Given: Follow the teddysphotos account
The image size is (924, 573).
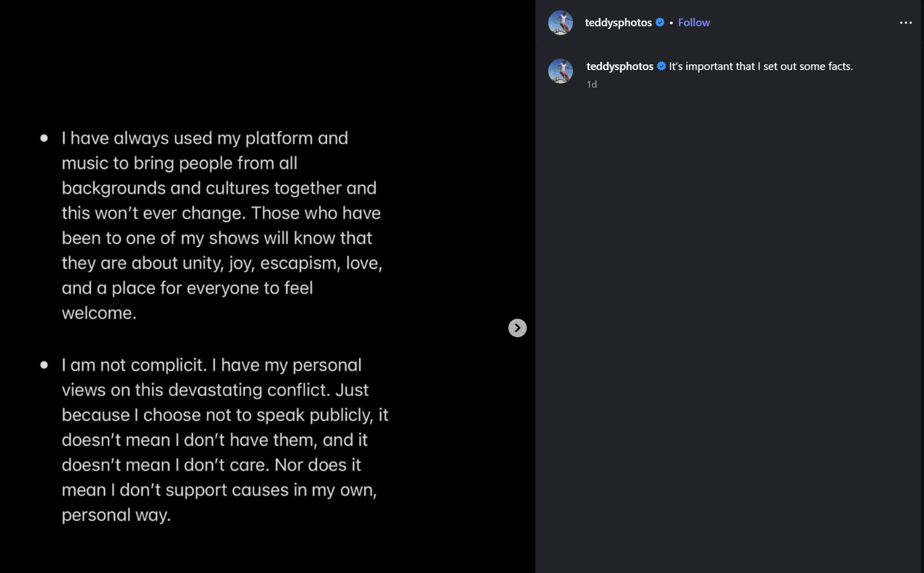Looking at the screenshot, I should point(694,23).
